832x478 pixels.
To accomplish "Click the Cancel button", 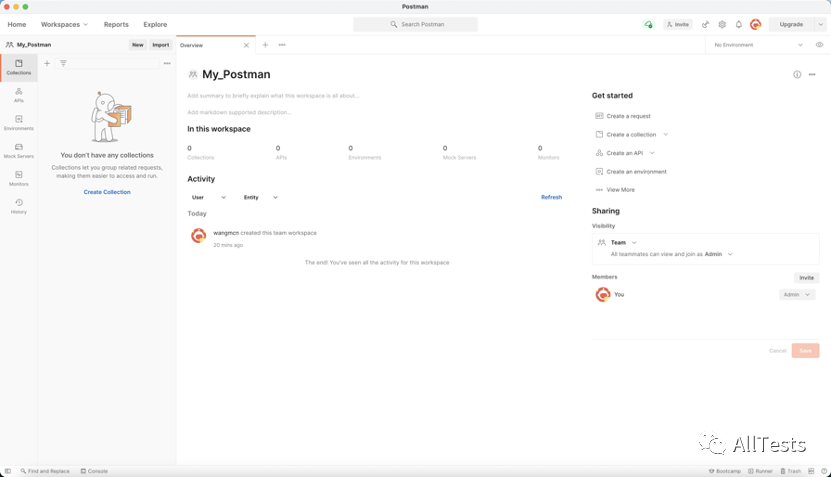I will [777, 351].
